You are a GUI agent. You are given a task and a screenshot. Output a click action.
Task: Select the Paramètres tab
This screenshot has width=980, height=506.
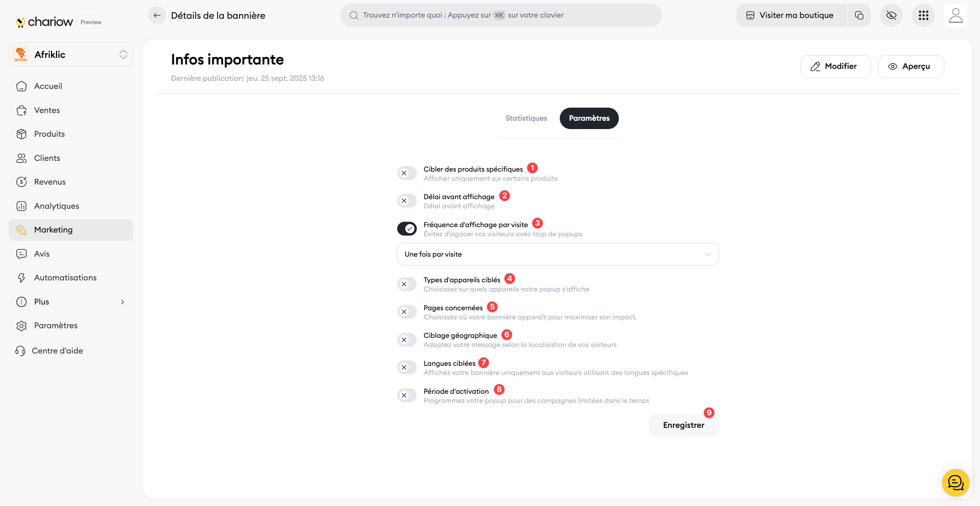coord(589,118)
